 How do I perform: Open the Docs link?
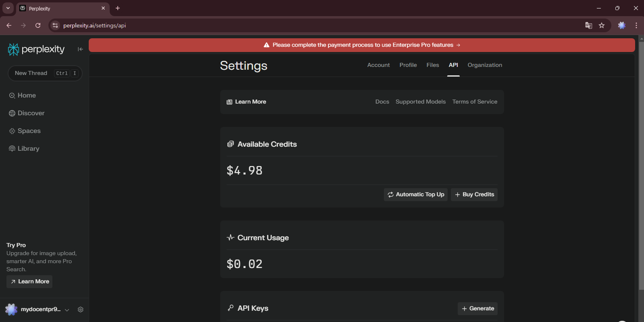tap(382, 102)
